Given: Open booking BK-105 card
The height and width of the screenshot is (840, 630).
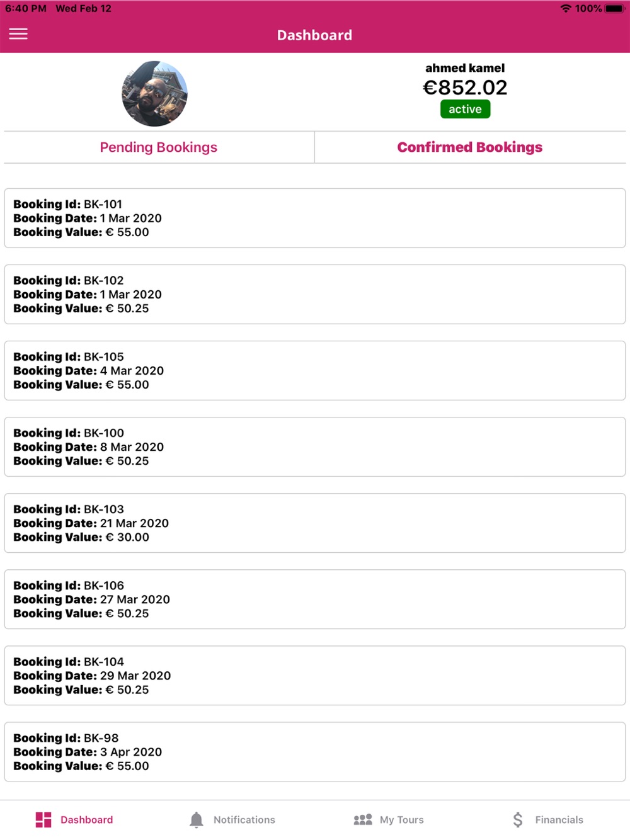Looking at the screenshot, I should point(315,370).
